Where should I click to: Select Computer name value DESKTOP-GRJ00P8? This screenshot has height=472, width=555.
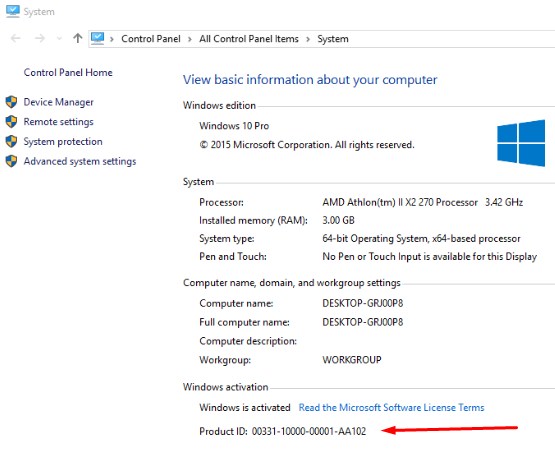tap(362, 303)
